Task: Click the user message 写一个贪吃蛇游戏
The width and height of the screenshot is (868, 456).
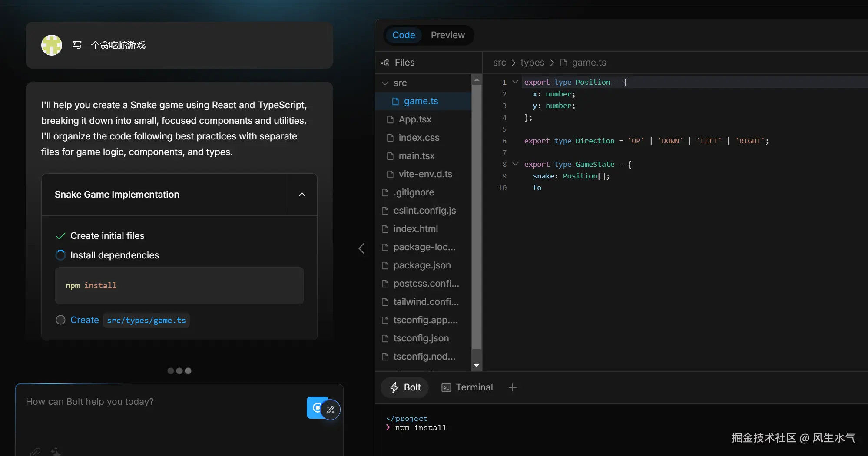Action: 109,45
